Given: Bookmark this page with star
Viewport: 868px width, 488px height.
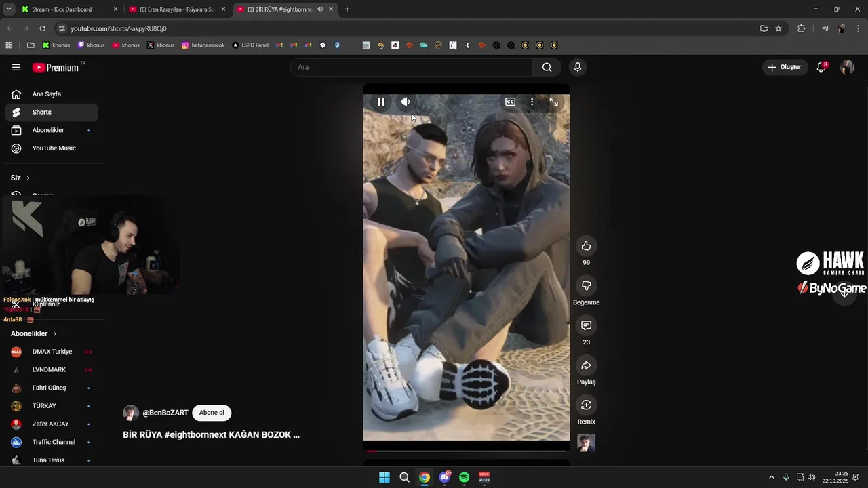Looking at the screenshot, I should pos(778,28).
